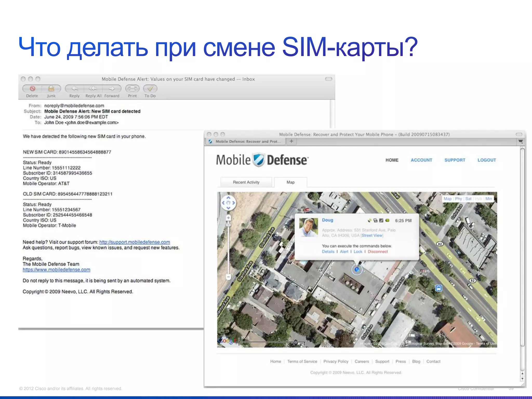Image resolution: width=532 pixels, height=399 pixels.
Task: Open ACCOUNT in top navigation
Action: pyautogui.click(x=421, y=160)
